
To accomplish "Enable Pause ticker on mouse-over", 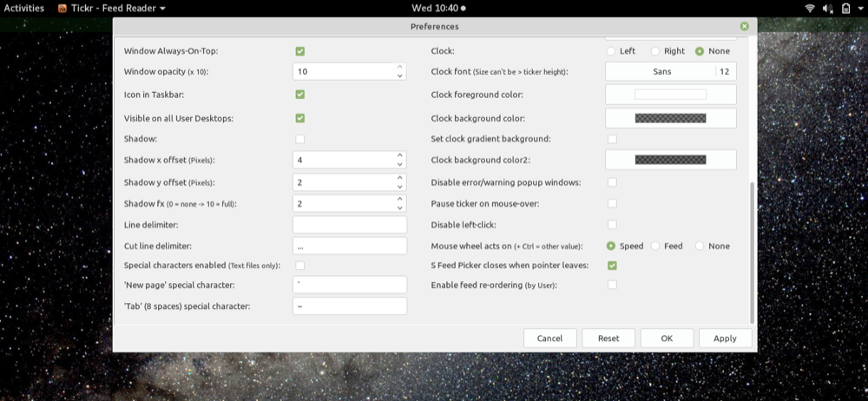I will click(612, 203).
